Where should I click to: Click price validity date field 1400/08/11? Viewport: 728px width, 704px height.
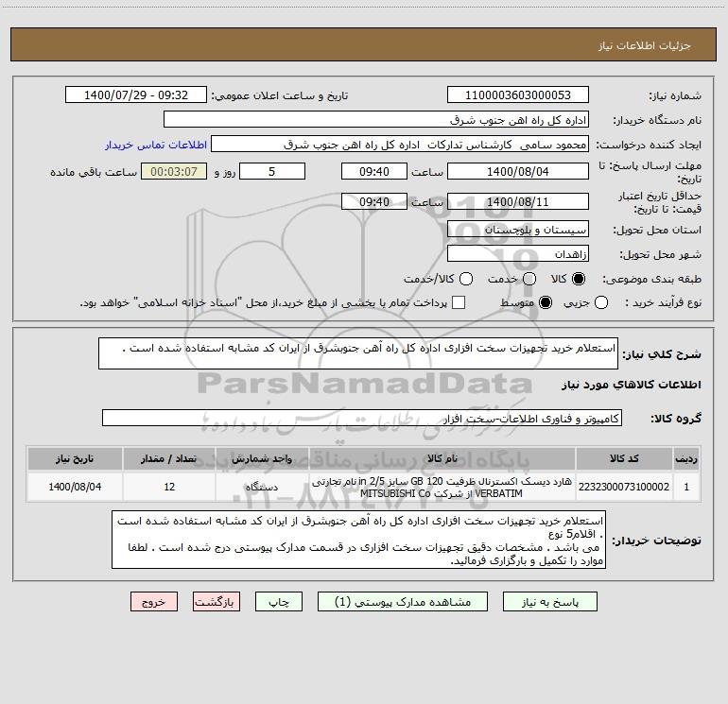tap(518, 201)
